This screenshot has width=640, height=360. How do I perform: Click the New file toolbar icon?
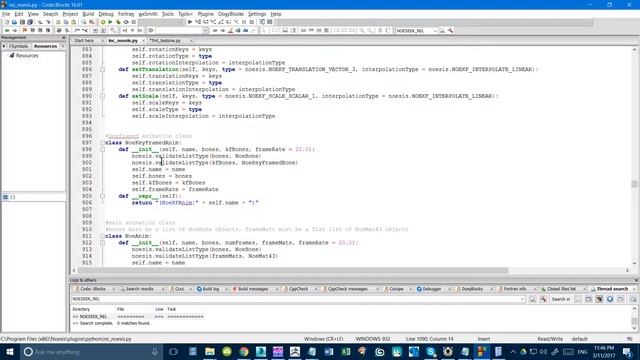pos(7,22)
